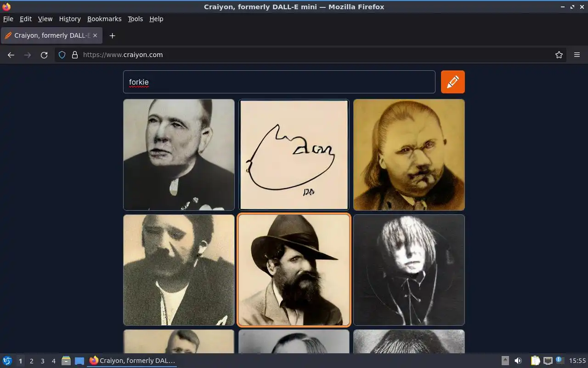
Task: Open the View menu
Action: [45, 19]
